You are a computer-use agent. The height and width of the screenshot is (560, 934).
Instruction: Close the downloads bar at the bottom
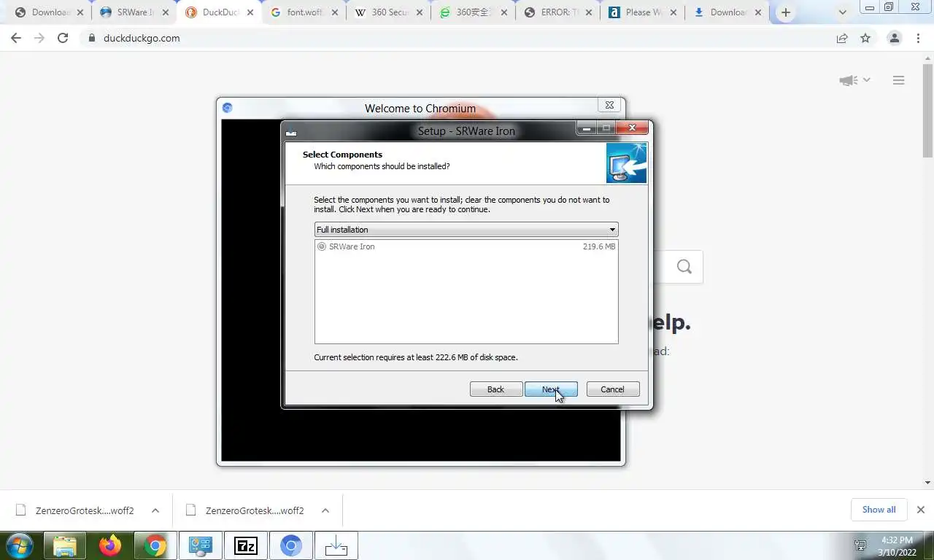point(920,510)
